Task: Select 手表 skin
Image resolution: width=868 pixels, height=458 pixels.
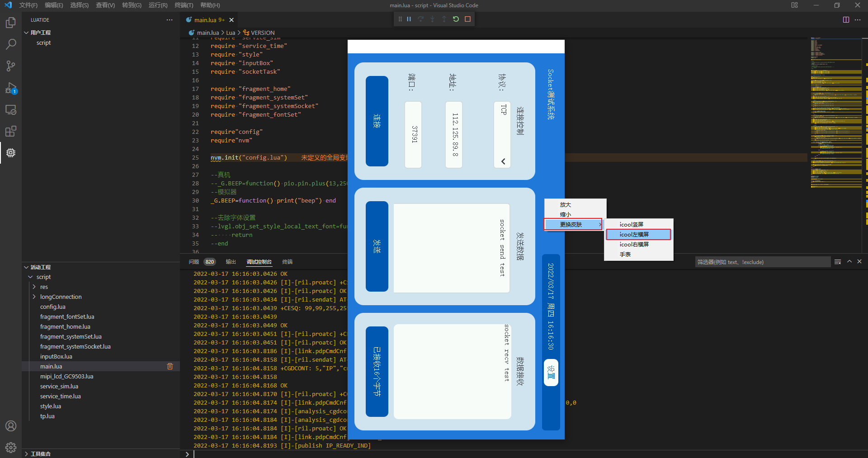Action: (x=639, y=254)
